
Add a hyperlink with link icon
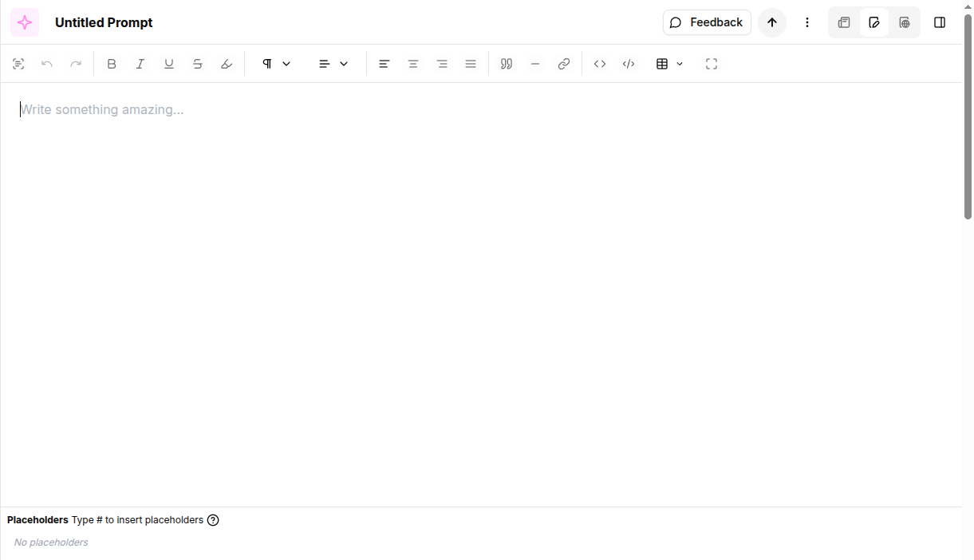(x=564, y=64)
